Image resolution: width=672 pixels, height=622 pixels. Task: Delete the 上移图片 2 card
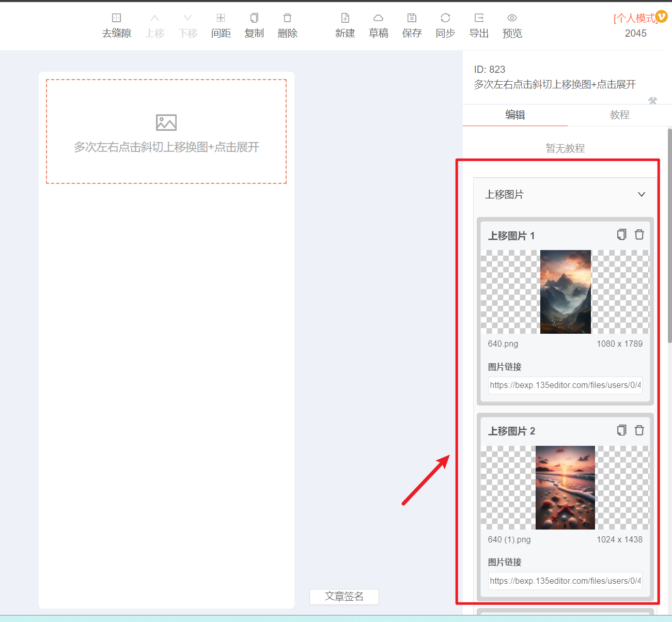639,430
